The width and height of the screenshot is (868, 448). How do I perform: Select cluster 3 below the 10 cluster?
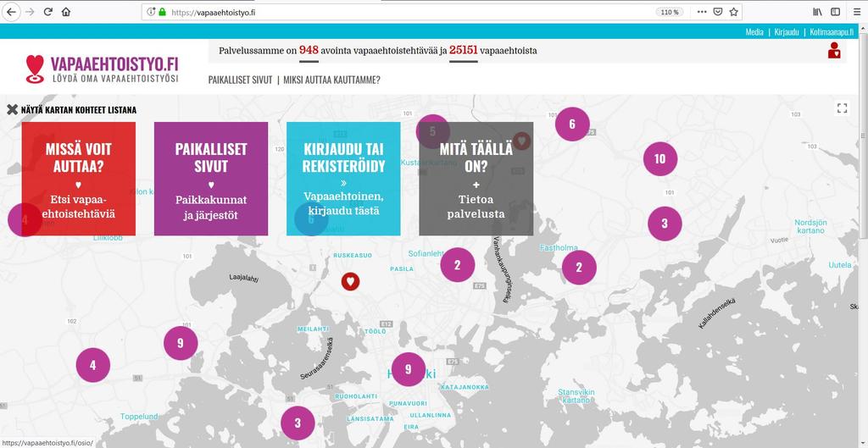coord(665,224)
